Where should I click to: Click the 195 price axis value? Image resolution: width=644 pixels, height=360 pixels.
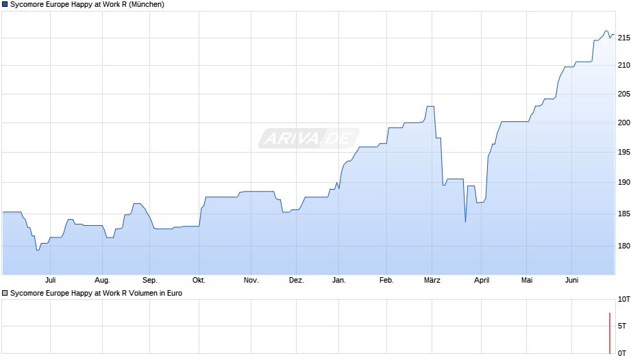pos(624,153)
